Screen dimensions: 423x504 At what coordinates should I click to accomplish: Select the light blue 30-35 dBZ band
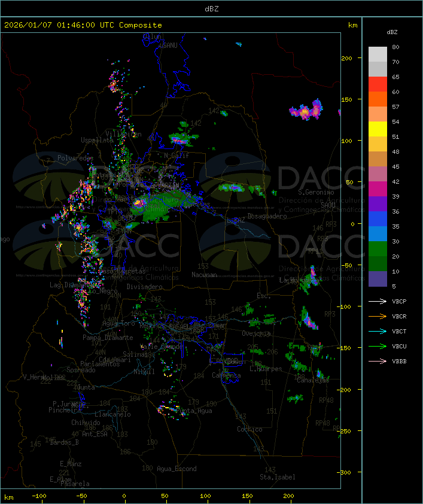point(378,234)
